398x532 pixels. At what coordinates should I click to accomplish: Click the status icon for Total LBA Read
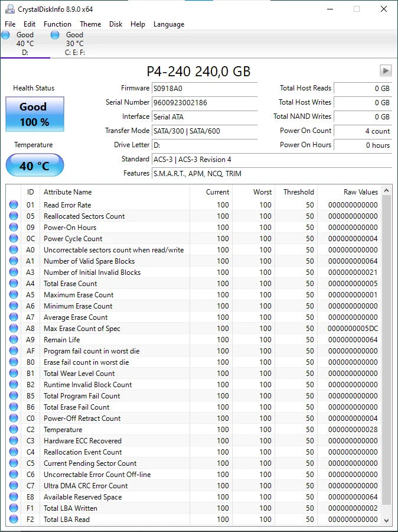pyautogui.click(x=14, y=519)
